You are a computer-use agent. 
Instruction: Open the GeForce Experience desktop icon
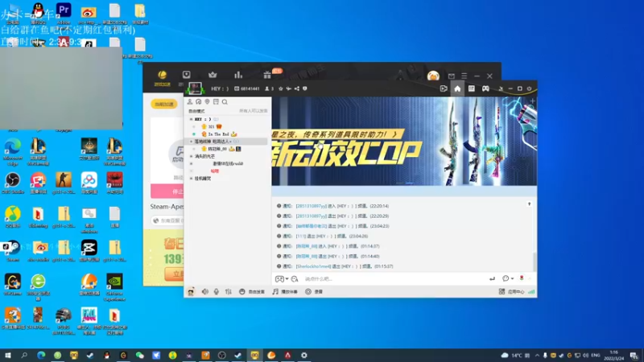(114, 287)
